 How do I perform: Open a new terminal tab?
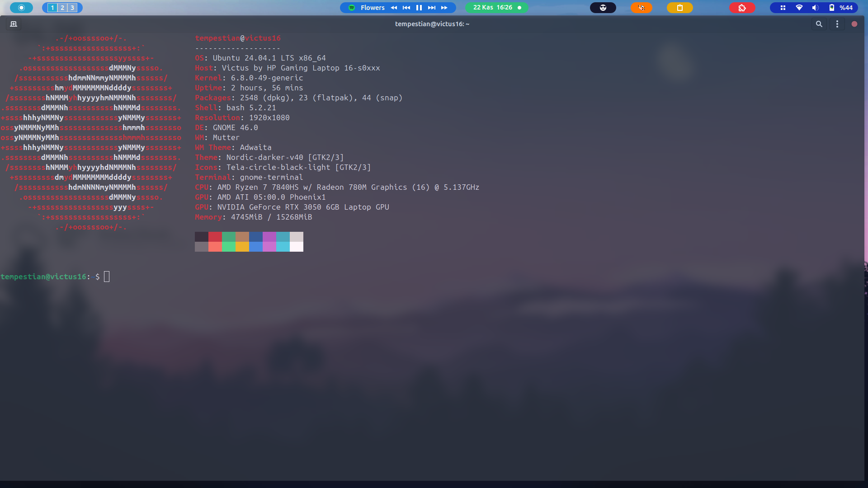pos(14,24)
